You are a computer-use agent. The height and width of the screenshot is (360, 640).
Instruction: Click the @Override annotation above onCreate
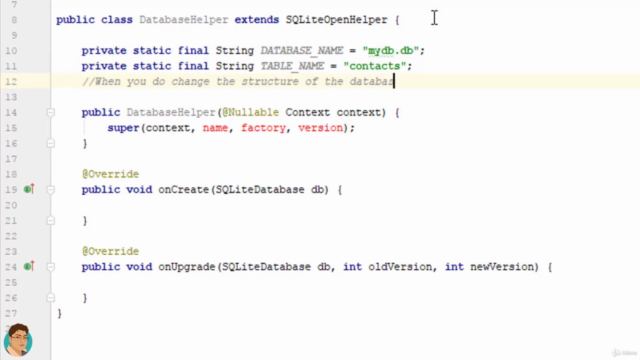click(x=110, y=174)
